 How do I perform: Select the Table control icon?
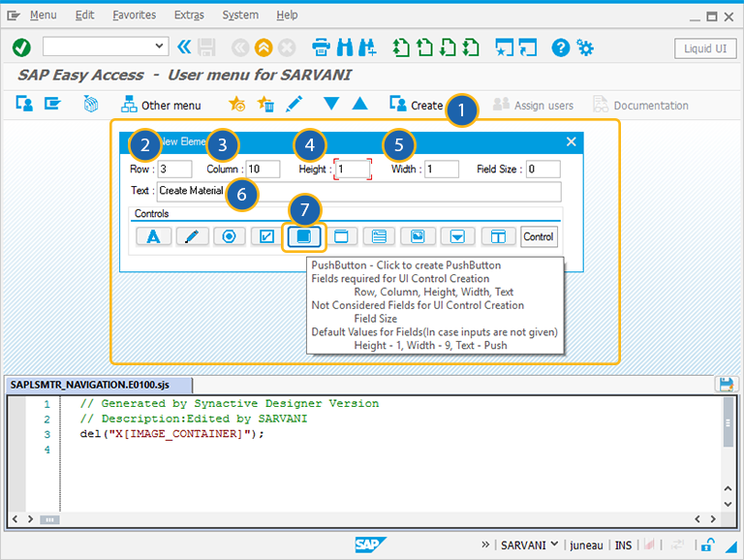point(498,236)
